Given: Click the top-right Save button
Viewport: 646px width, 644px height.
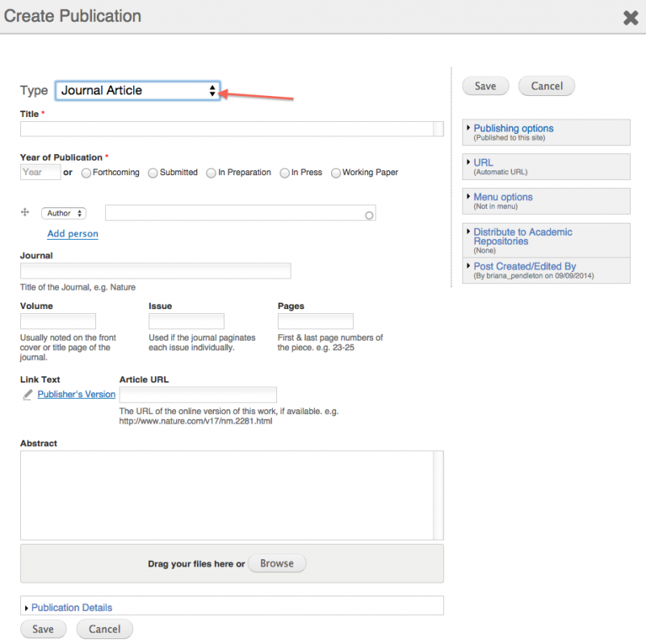Looking at the screenshot, I should click(x=485, y=86).
